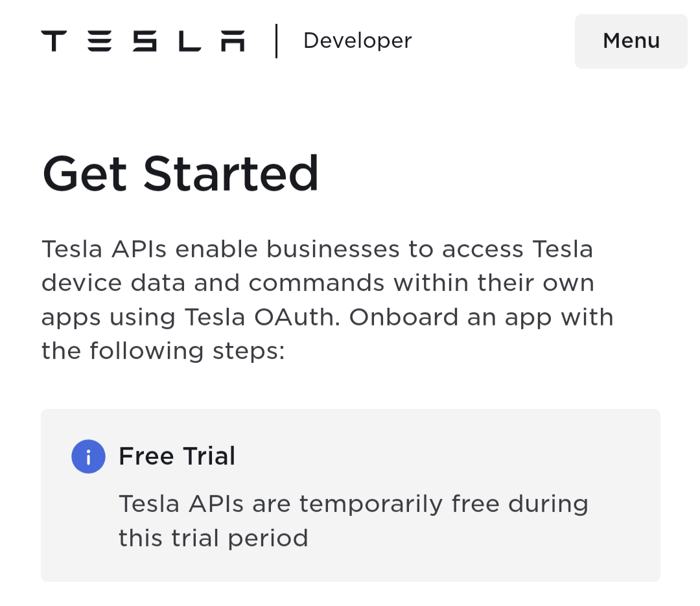
Task: Click 'this trial period' banner text
Action: click(x=213, y=538)
